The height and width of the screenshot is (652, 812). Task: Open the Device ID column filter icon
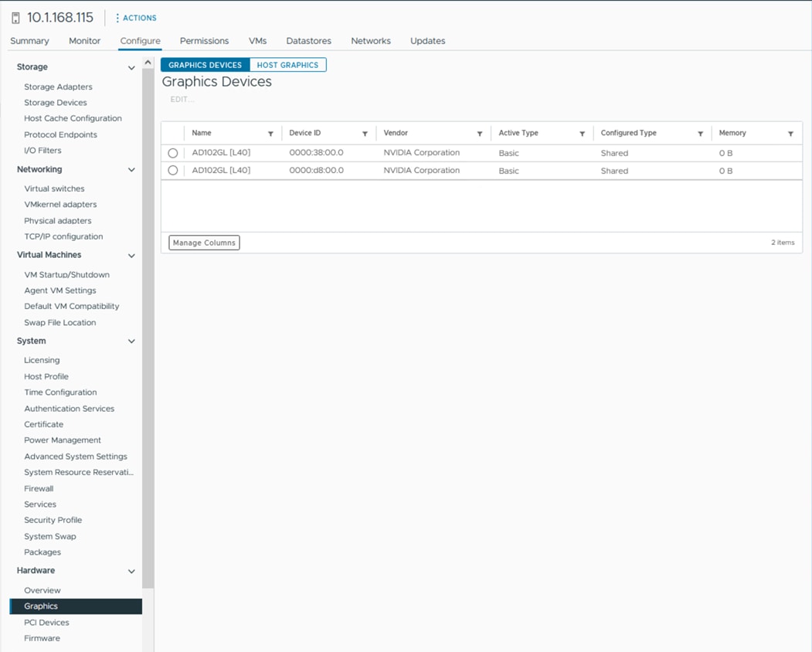pyautogui.click(x=365, y=134)
